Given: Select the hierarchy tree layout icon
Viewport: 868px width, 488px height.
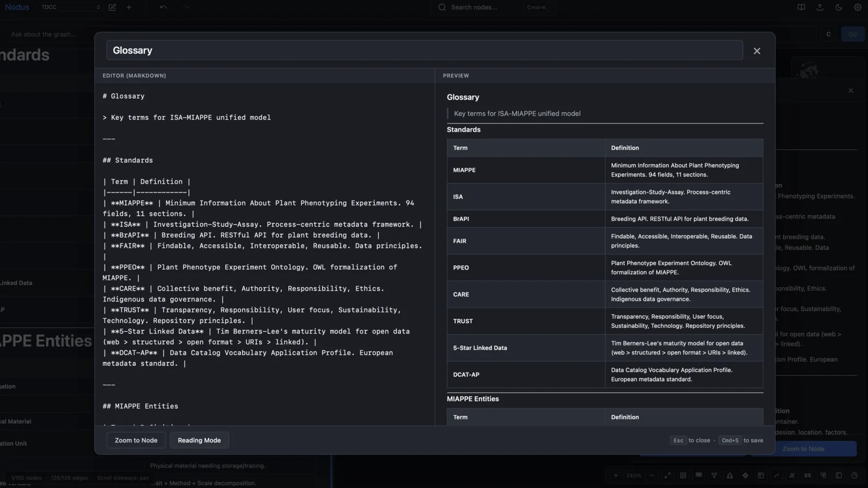Looking at the screenshot, I should click(730, 476).
